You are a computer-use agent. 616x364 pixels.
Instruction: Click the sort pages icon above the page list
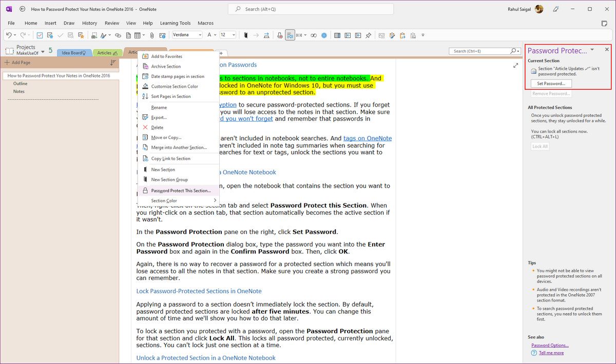click(112, 62)
